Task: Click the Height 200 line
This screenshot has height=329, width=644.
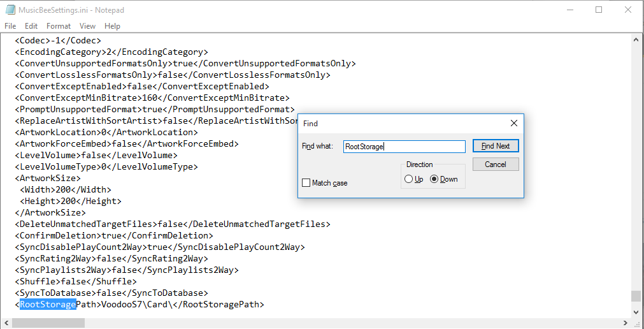Action: (71, 201)
